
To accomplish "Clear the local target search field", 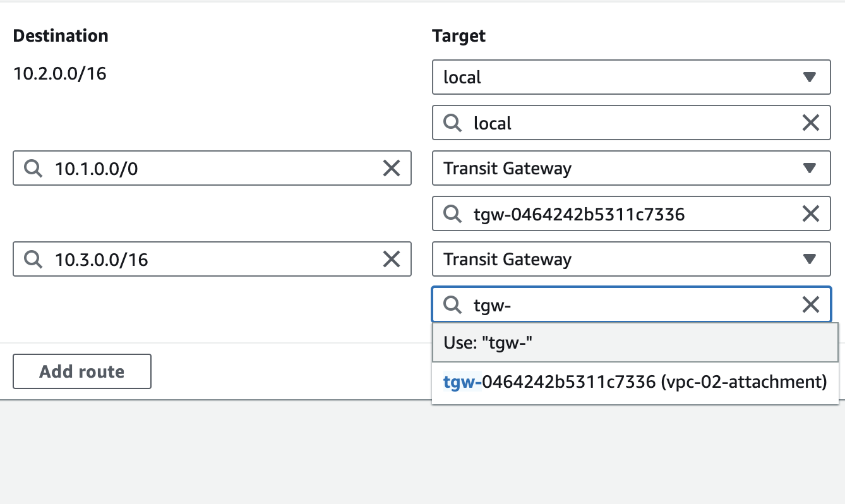I will [810, 123].
